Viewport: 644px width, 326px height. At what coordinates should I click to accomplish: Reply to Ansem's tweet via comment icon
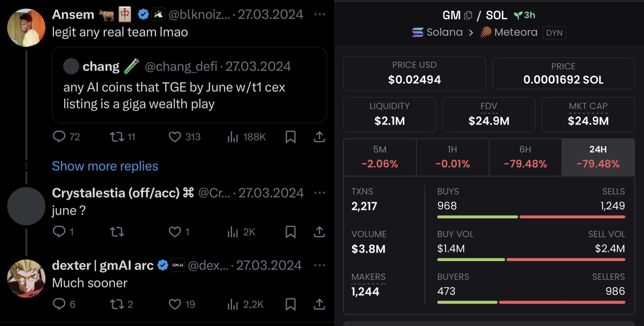(59, 137)
